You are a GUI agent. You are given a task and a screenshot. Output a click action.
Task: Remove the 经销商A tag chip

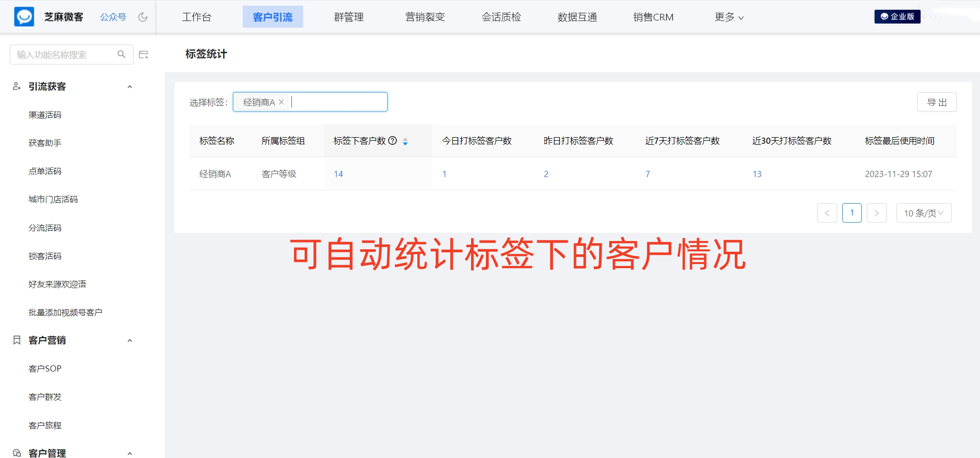click(281, 102)
